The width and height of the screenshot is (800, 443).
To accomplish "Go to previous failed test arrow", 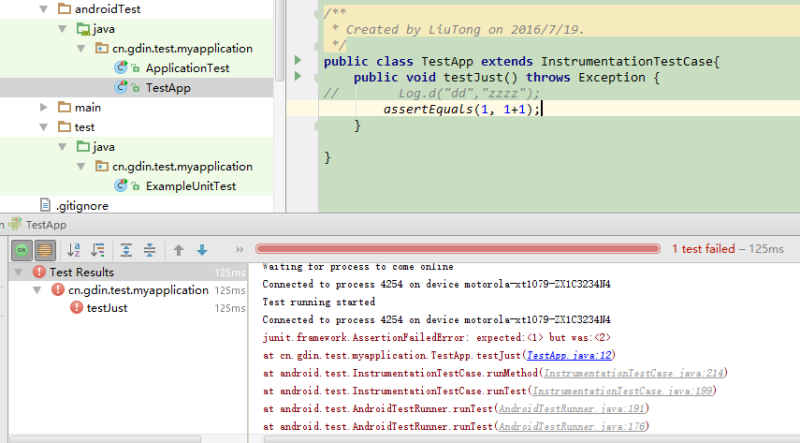I will click(x=179, y=250).
